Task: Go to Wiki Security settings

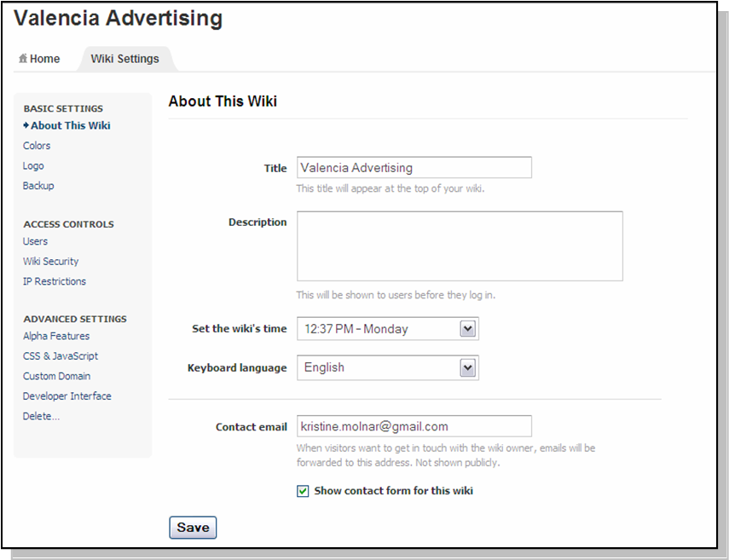Action: [50, 261]
